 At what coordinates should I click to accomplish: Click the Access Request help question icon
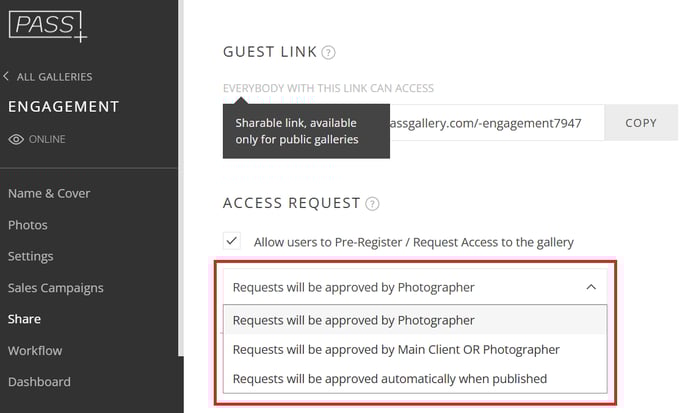(372, 204)
